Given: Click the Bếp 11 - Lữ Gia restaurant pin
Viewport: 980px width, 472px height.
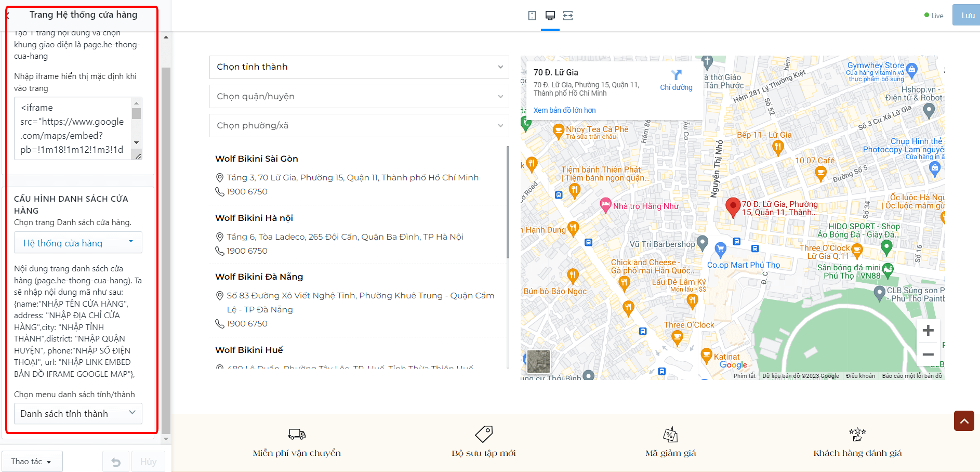Looking at the screenshot, I should (778, 148).
